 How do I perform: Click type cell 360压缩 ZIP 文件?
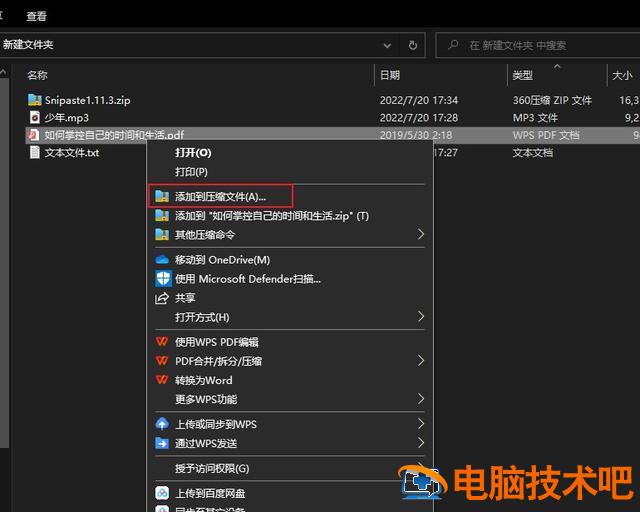[552, 100]
